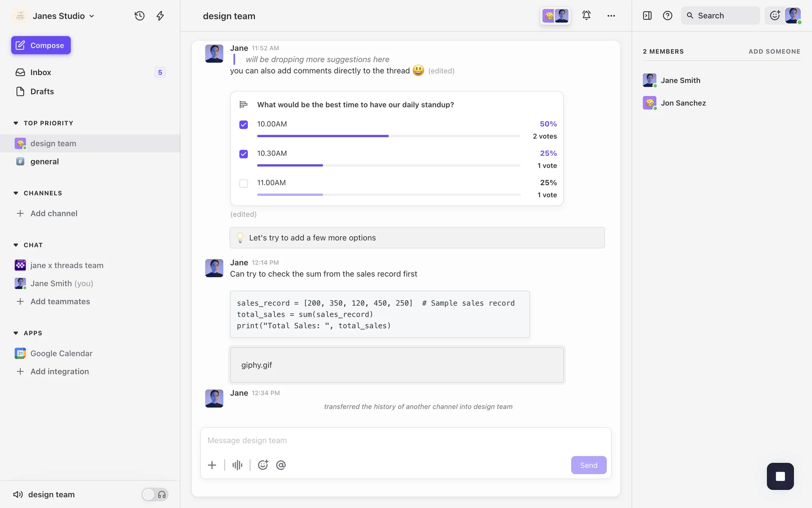
Task: Collapse the TOP PRIORITY section
Action: coord(16,123)
